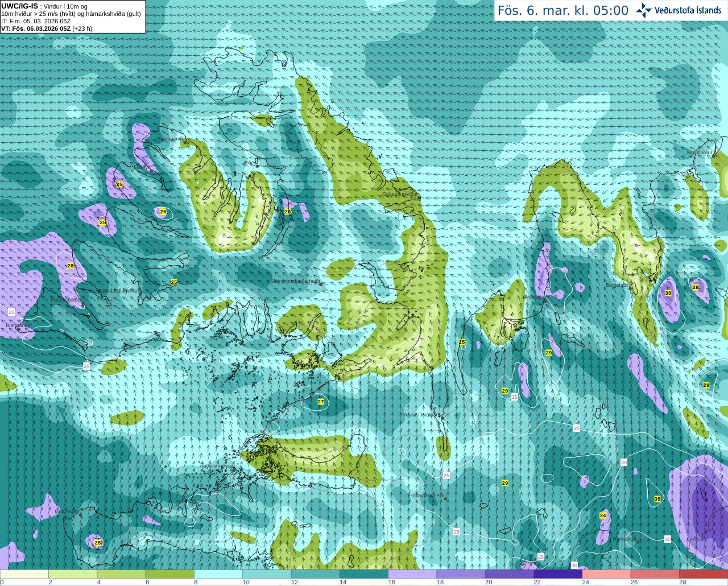Screen dimensions: 728x586
Task: Select the 2–4 m/s light green legend swatch
Action: pyautogui.click(x=73, y=574)
